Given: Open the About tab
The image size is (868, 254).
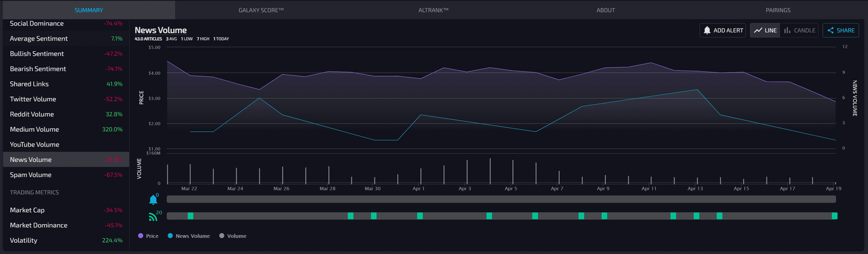Looking at the screenshot, I should (605, 10).
